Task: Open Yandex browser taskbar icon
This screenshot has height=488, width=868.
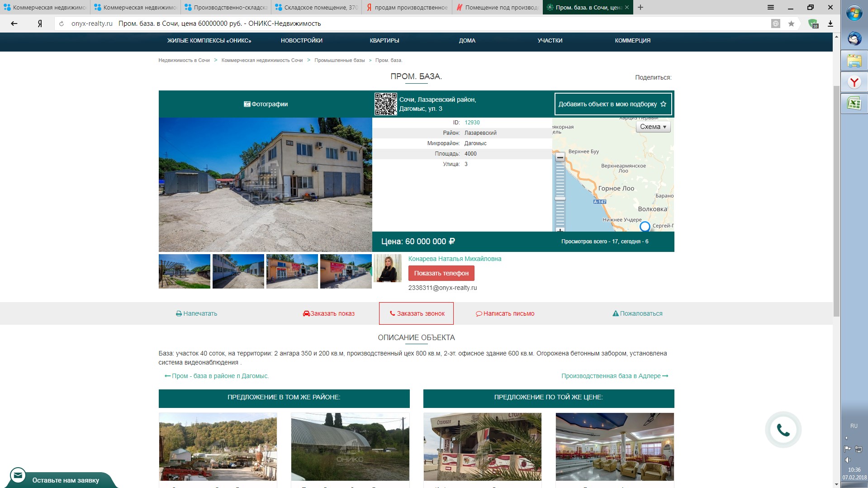Action: [x=854, y=82]
